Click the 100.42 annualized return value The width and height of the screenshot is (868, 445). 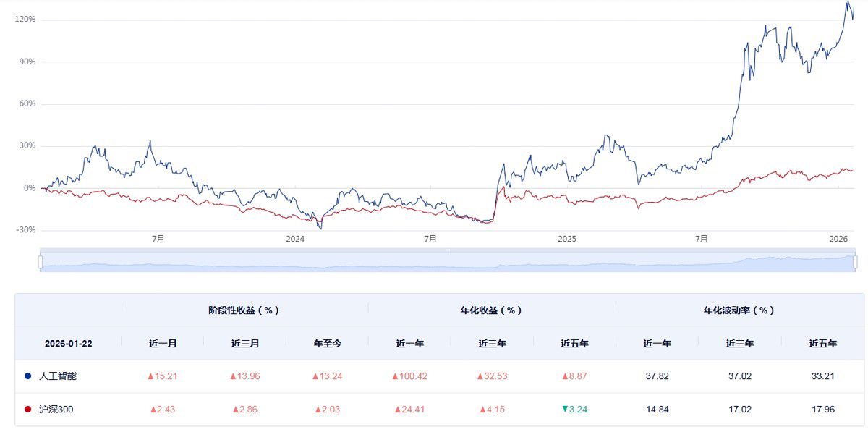409,376
